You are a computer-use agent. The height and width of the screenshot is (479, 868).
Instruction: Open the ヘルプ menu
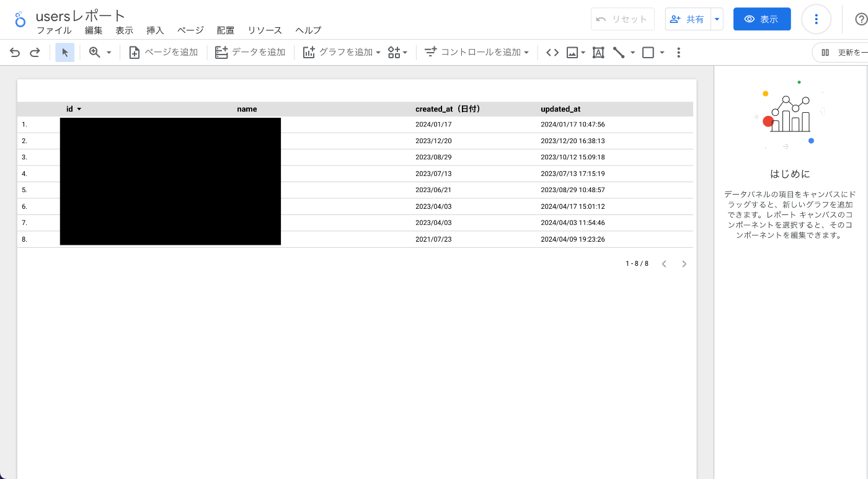click(x=308, y=30)
